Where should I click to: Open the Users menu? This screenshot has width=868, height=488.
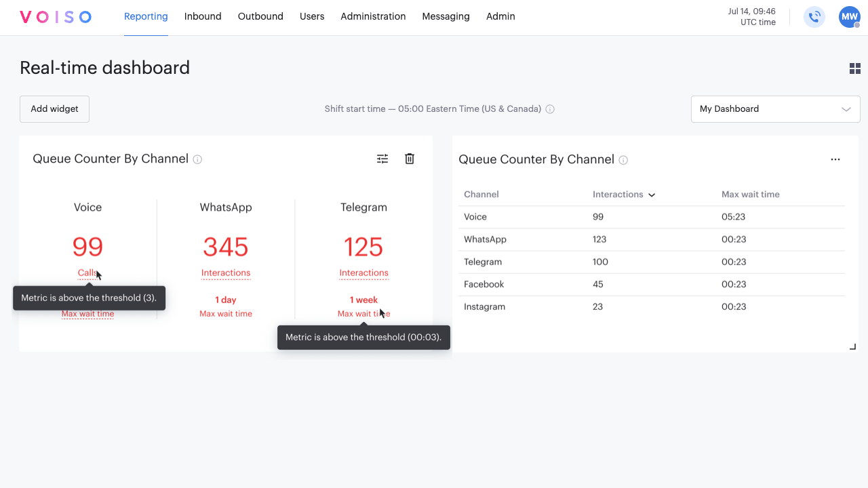pos(312,16)
